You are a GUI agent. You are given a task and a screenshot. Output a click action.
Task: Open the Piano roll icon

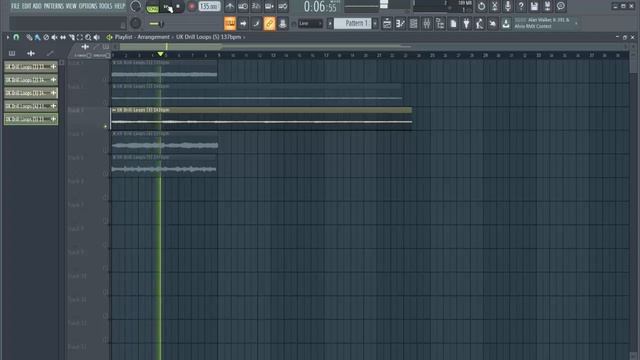(400, 24)
